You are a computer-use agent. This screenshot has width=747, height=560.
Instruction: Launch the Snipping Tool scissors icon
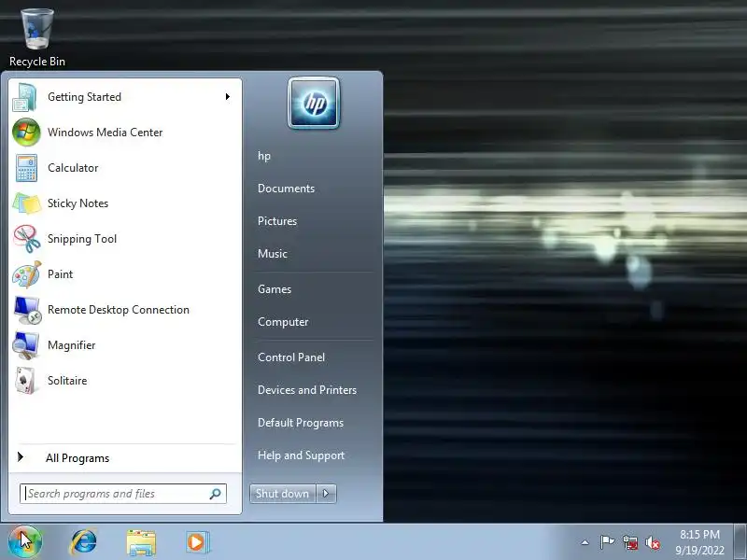coord(27,239)
